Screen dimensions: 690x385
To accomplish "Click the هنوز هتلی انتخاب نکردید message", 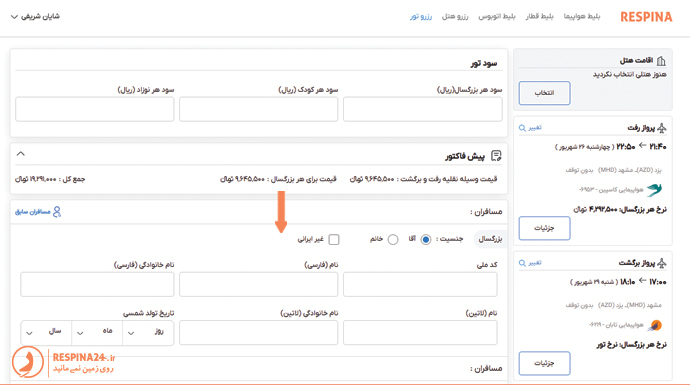I will 629,74.
